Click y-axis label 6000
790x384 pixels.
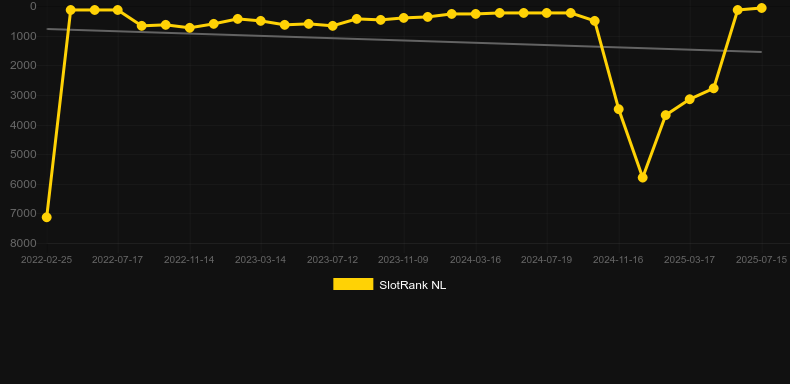(x=23, y=184)
